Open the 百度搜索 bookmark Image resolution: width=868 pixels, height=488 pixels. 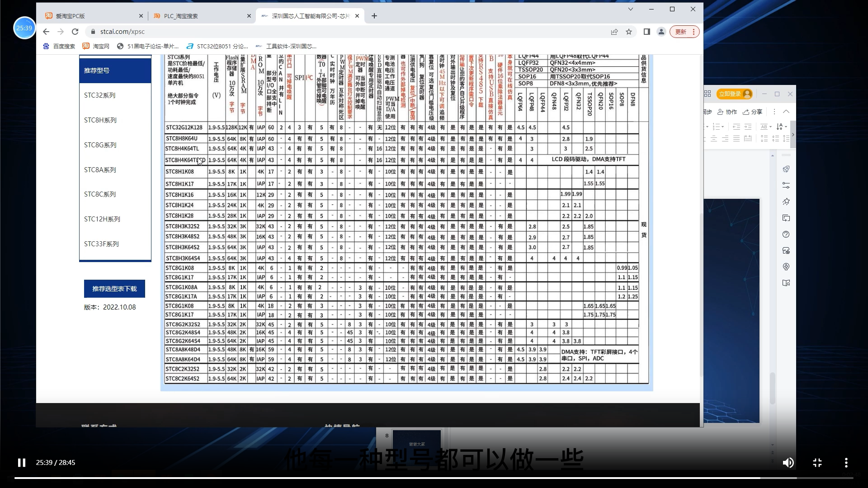click(59, 46)
